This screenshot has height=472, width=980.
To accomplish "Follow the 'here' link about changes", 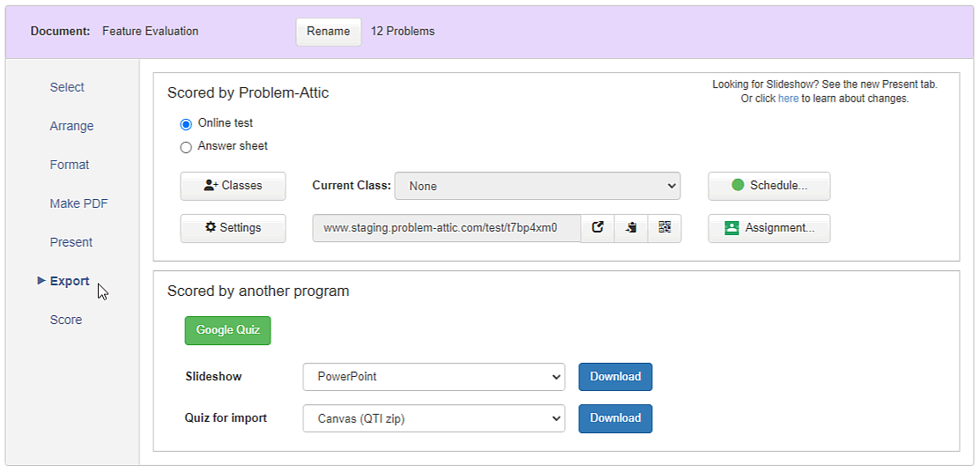I will click(788, 99).
